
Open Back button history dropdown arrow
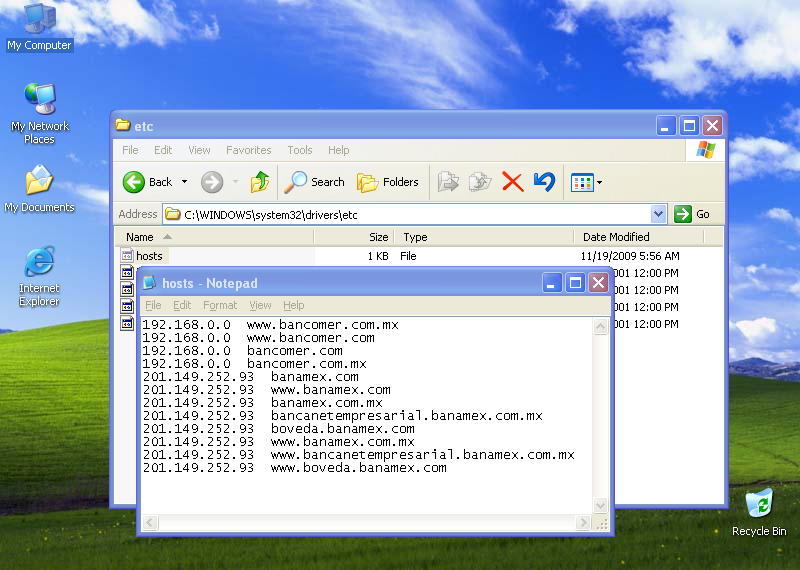(185, 182)
